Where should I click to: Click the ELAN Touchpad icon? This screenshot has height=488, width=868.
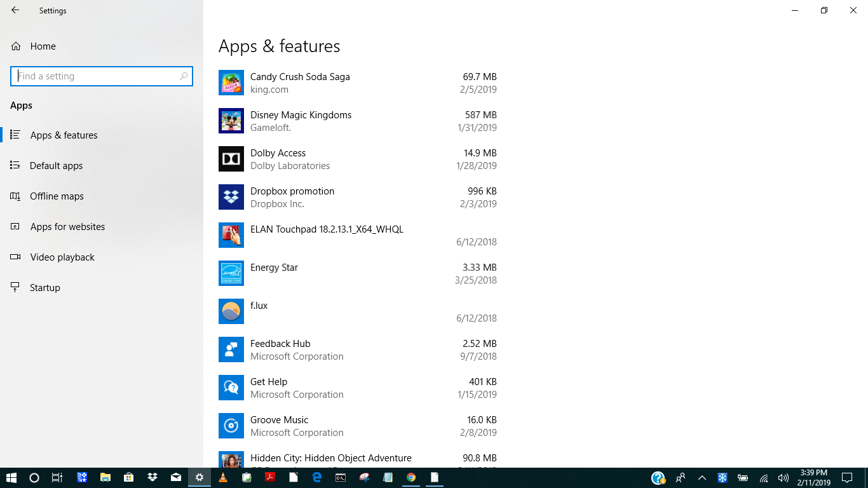coord(231,235)
